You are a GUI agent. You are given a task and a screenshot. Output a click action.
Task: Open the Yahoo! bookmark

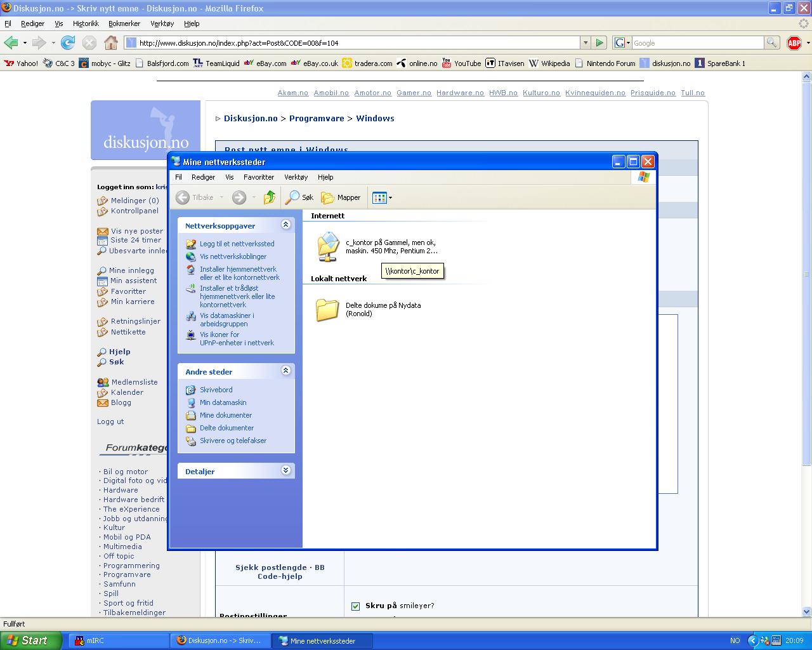click(21, 63)
